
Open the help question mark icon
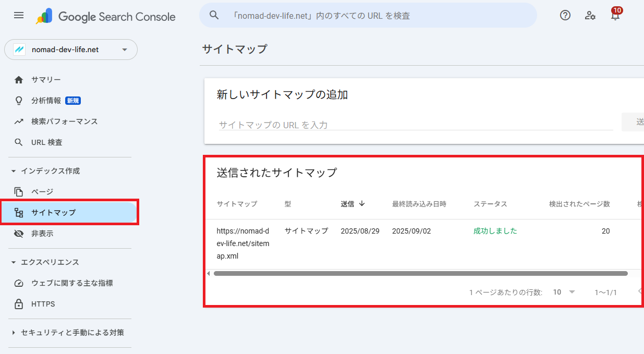point(565,16)
